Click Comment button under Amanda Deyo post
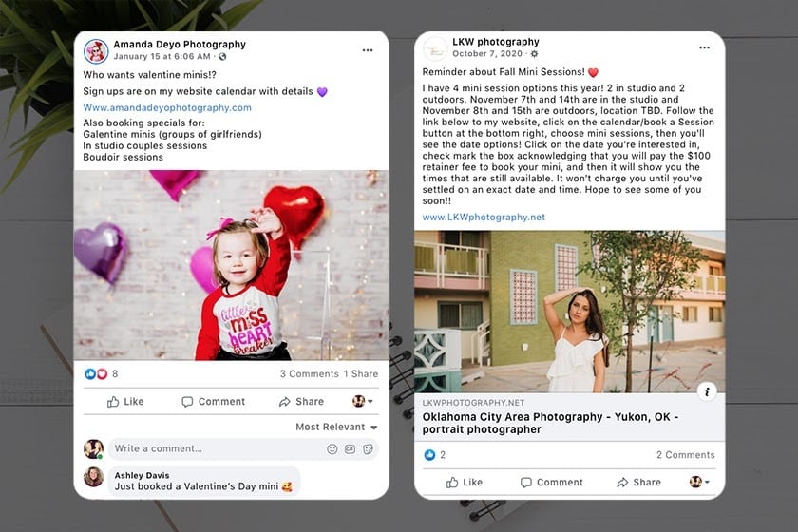Image resolution: width=798 pixels, height=532 pixels. pos(213,402)
